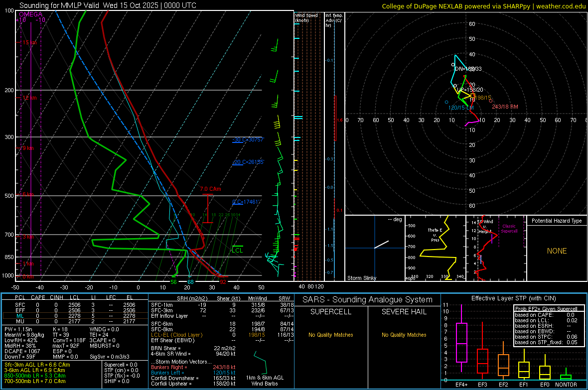Click the -20 C=26155' level label
The image size is (588, 390).
(248, 162)
